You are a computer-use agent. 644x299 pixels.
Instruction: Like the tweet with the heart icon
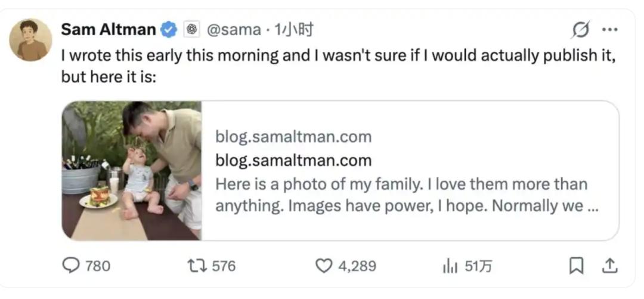click(x=323, y=266)
